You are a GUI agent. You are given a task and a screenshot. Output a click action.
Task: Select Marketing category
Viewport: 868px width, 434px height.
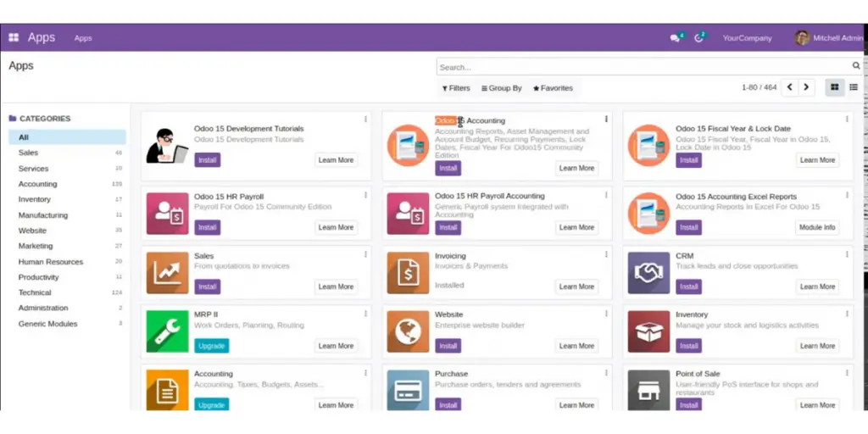tap(67, 246)
